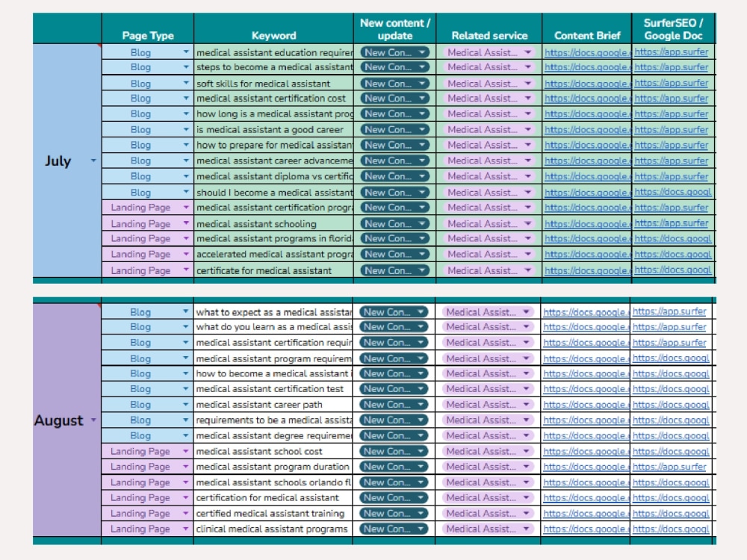Select keyword cell 'certification for medical assistant'
Image resolution: width=747 pixels, height=560 pixels.
pos(273,497)
